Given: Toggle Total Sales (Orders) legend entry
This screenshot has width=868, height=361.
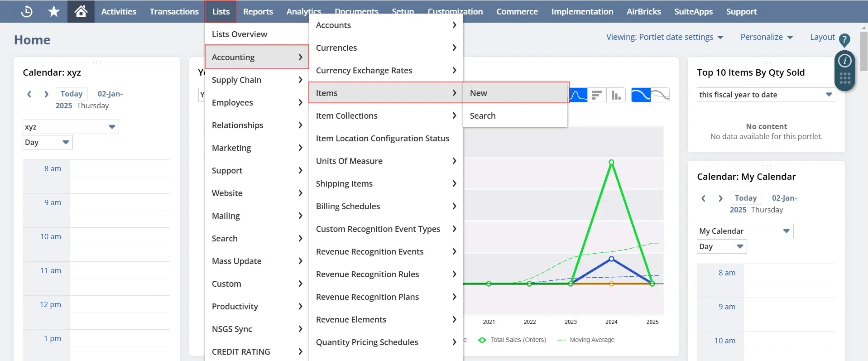Looking at the screenshot, I should (x=512, y=340).
